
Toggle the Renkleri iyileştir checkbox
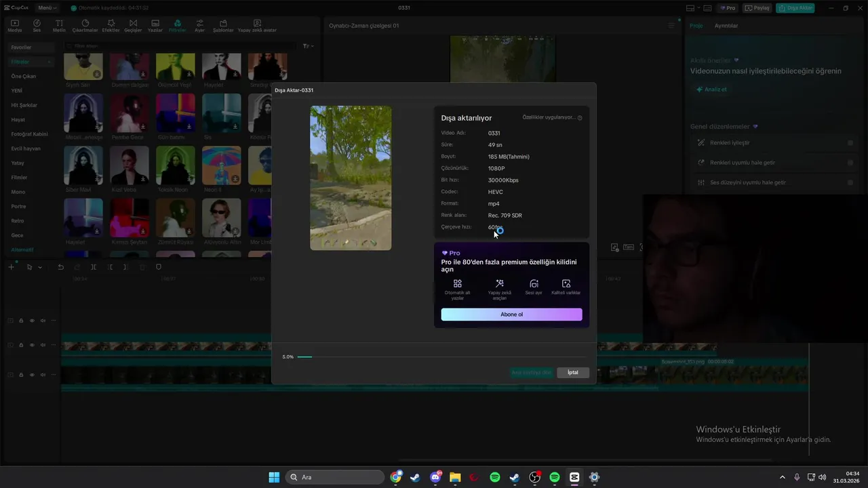click(850, 143)
